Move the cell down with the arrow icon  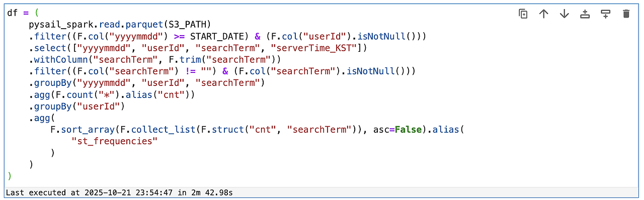[565, 14]
